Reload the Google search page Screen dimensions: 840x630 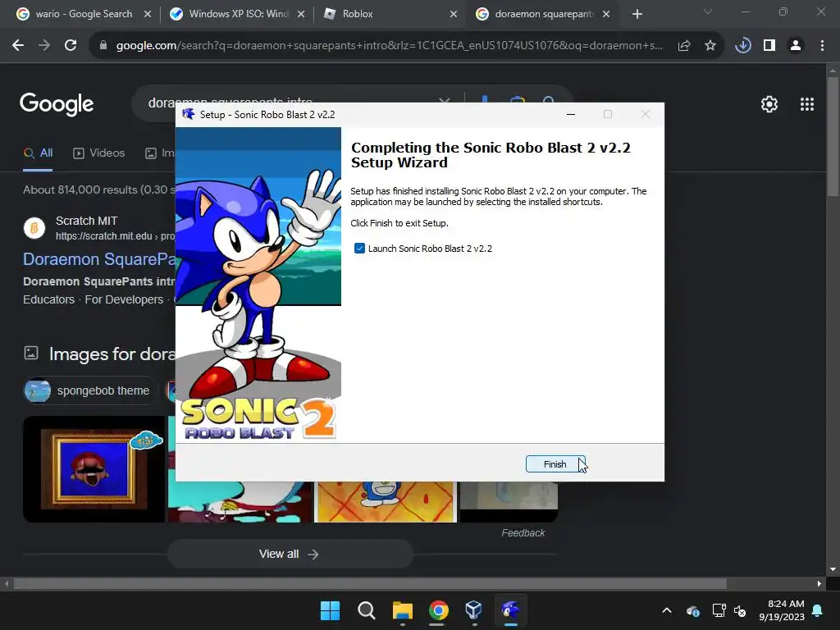[x=71, y=46]
